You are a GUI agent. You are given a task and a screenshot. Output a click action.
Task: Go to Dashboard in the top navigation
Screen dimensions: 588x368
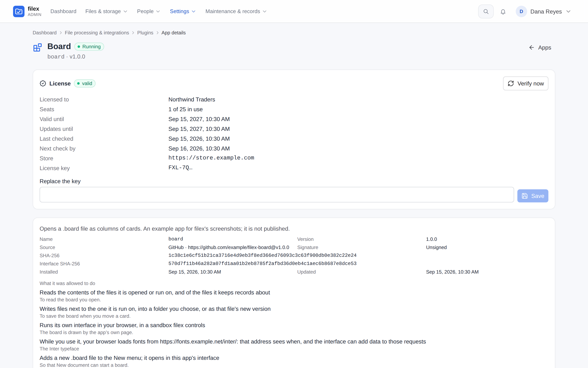pyautogui.click(x=63, y=11)
